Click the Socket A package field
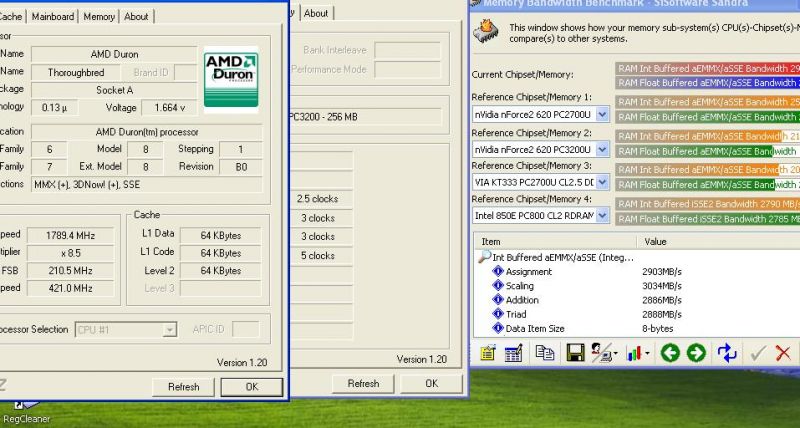 [x=114, y=90]
